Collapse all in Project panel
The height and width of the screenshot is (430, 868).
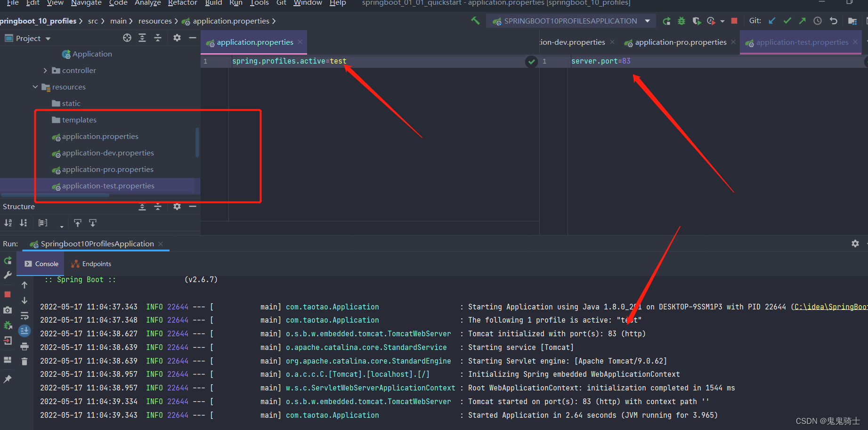tap(158, 38)
